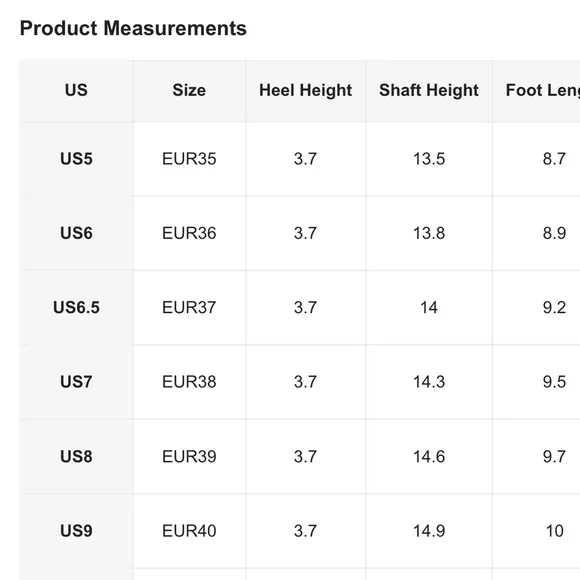Click the EUR40 size cell

[x=189, y=531]
